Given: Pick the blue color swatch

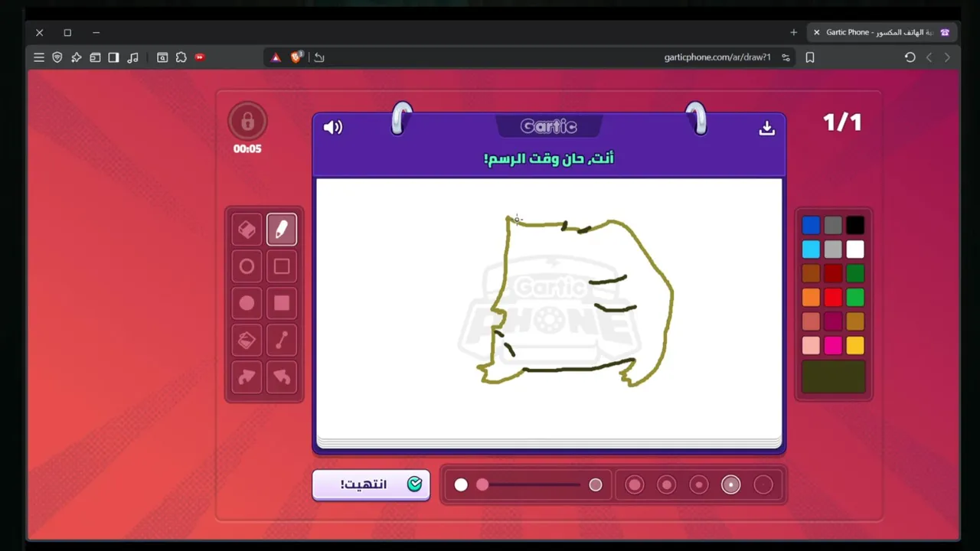Looking at the screenshot, I should click(x=811, y=225).
